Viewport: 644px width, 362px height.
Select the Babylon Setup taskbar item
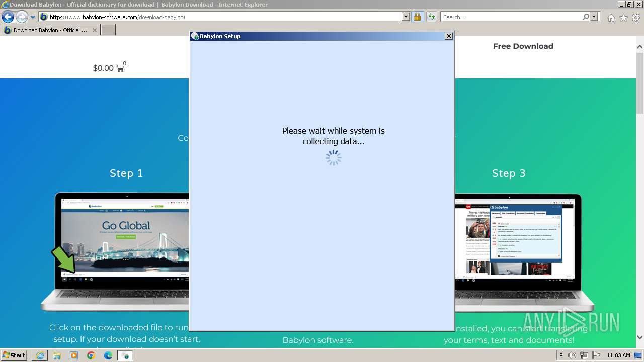(x=125, y=355)
